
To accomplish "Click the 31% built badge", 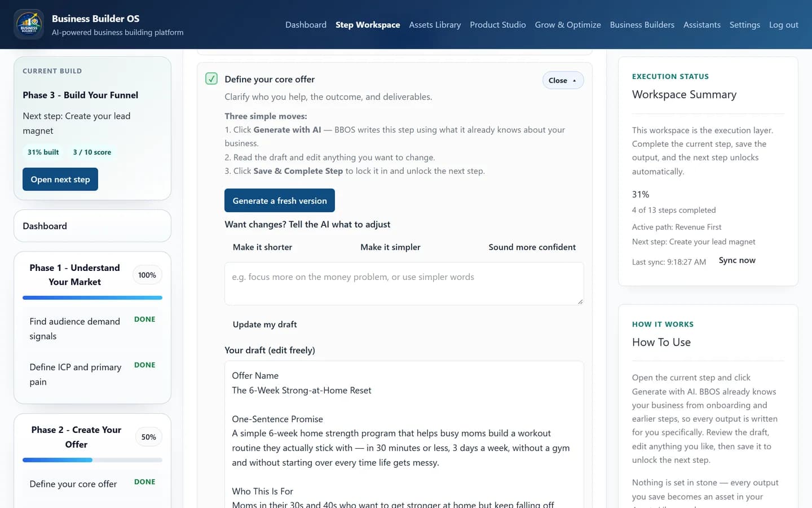I will click(x=43, y=152).
